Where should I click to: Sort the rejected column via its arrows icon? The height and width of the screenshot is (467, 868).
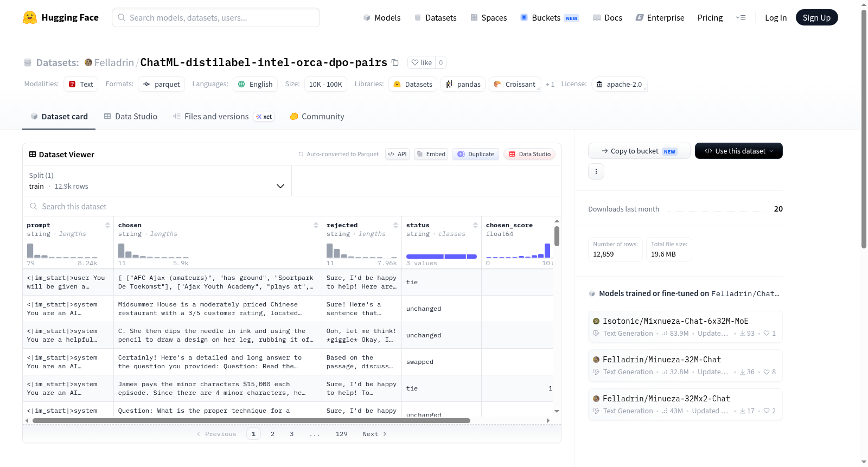point(395,225)
